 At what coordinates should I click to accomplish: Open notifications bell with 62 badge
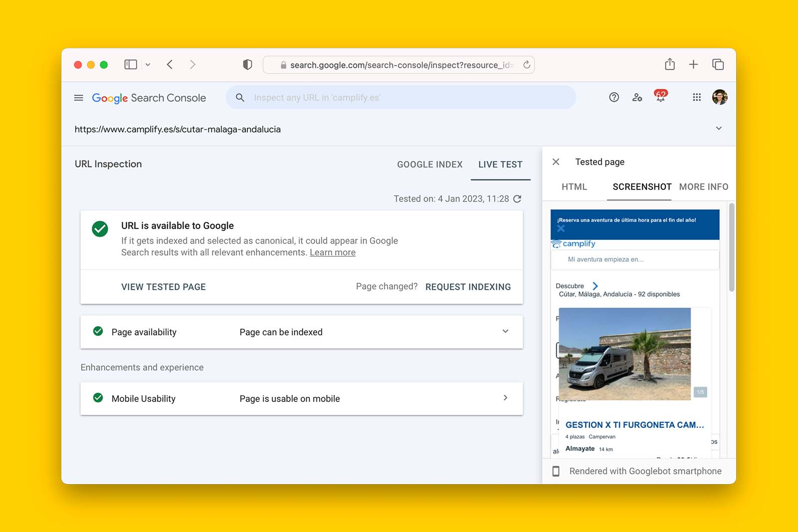point(660,96)
